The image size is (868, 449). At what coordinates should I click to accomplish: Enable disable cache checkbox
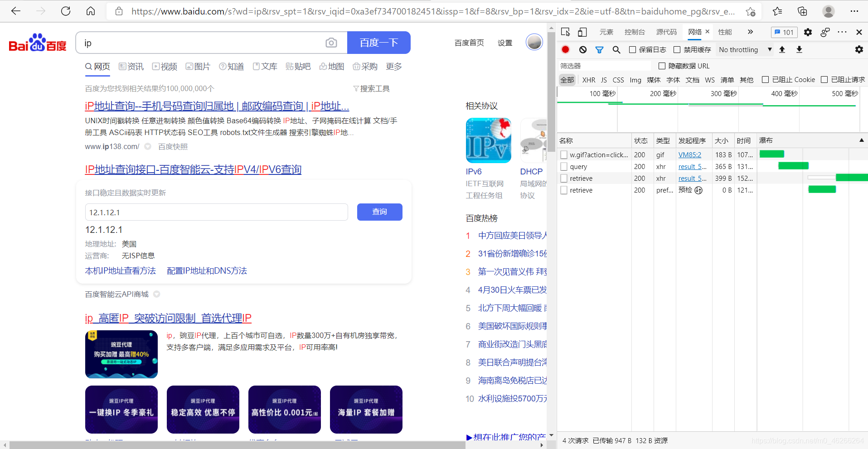(x=677, y=50)
